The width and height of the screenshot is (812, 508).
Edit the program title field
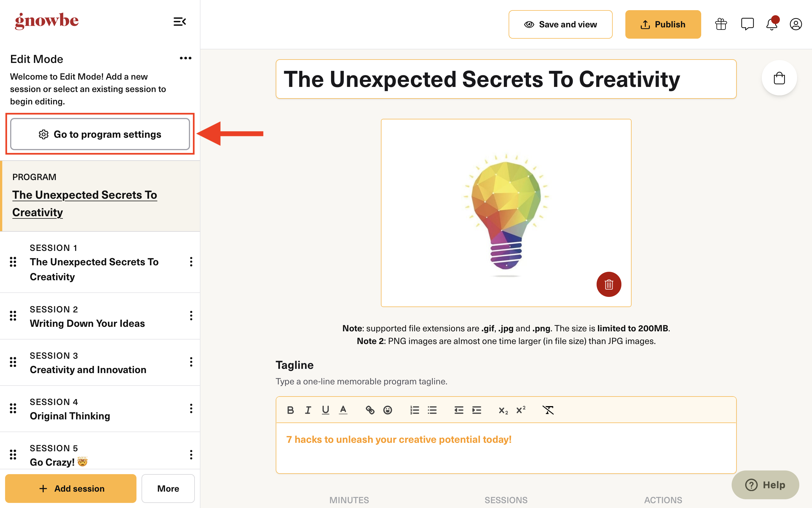(x=506, y=79)
